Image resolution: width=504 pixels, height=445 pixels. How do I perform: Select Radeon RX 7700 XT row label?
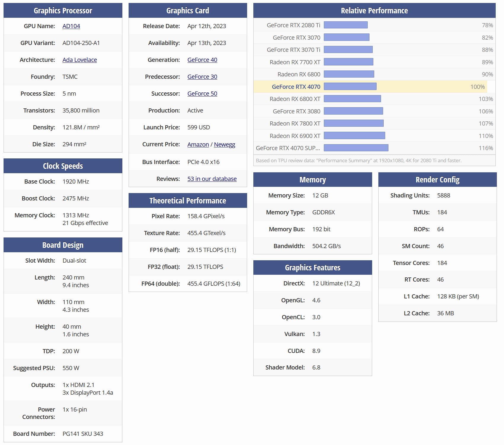pos(295,62)
